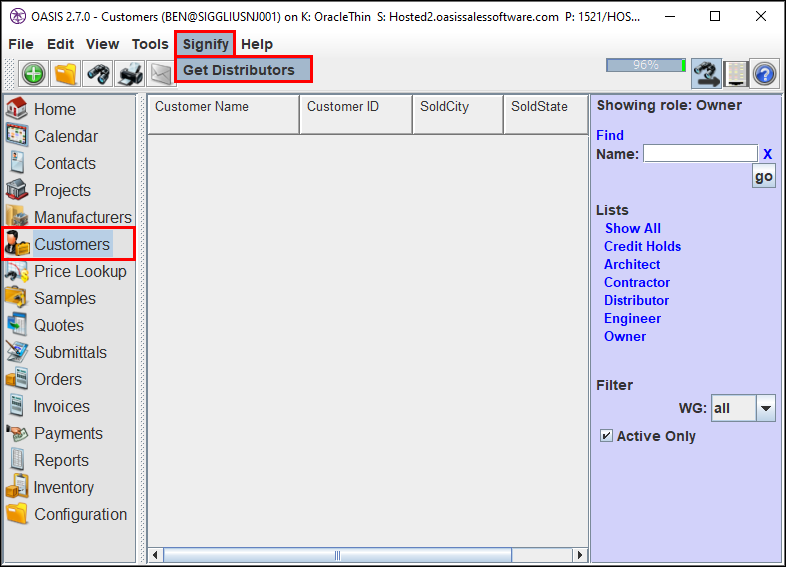Open the yellow folder toolbar icon

(66, 74)
